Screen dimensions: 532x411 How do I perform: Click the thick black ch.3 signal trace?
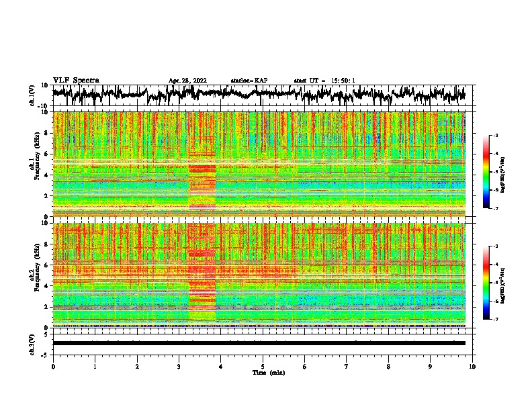259,343
